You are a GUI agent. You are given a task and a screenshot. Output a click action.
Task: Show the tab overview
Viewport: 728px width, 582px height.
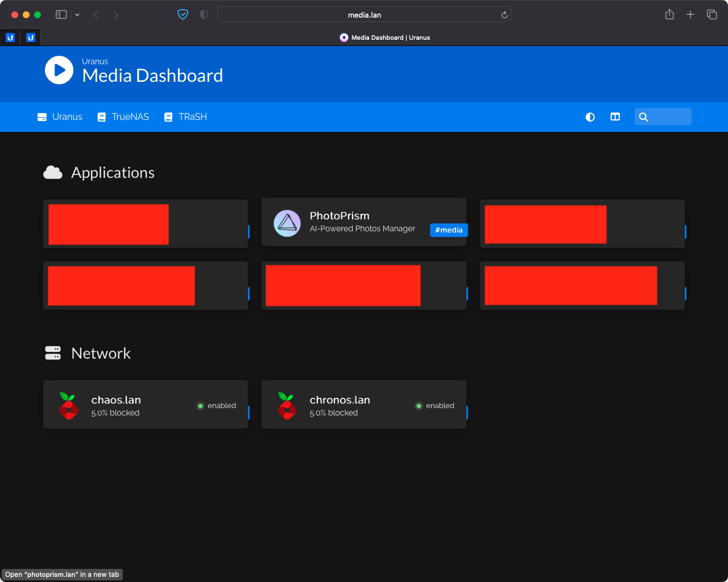tap(712, 15)
